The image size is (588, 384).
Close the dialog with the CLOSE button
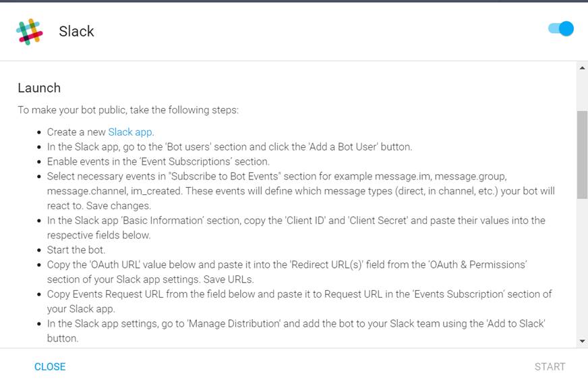tap(50, 366)
